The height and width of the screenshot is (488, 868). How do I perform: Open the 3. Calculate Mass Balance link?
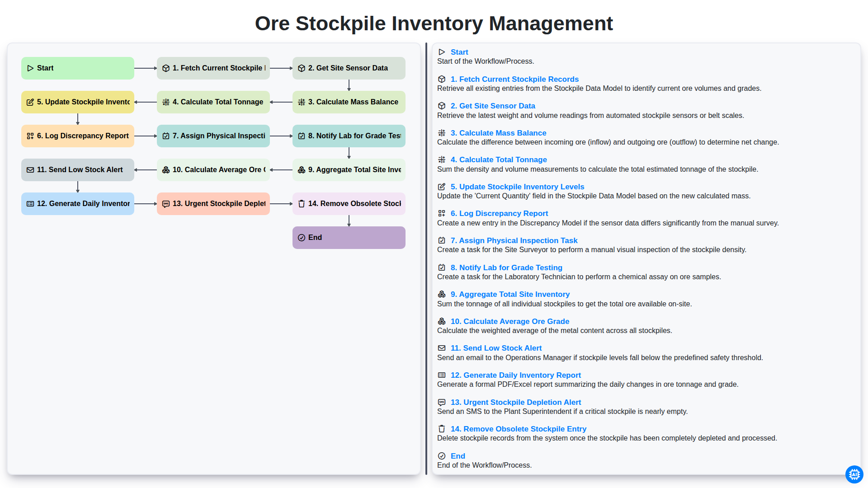click(498, 133)
